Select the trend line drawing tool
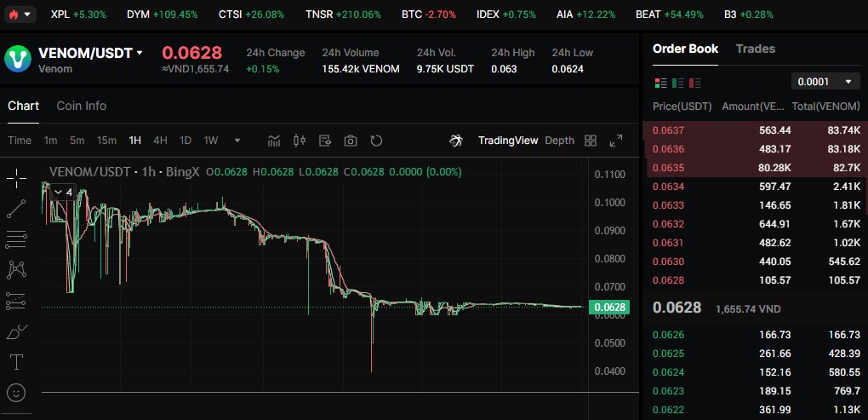Screen dimensions: 868x420 click(17, 209)
